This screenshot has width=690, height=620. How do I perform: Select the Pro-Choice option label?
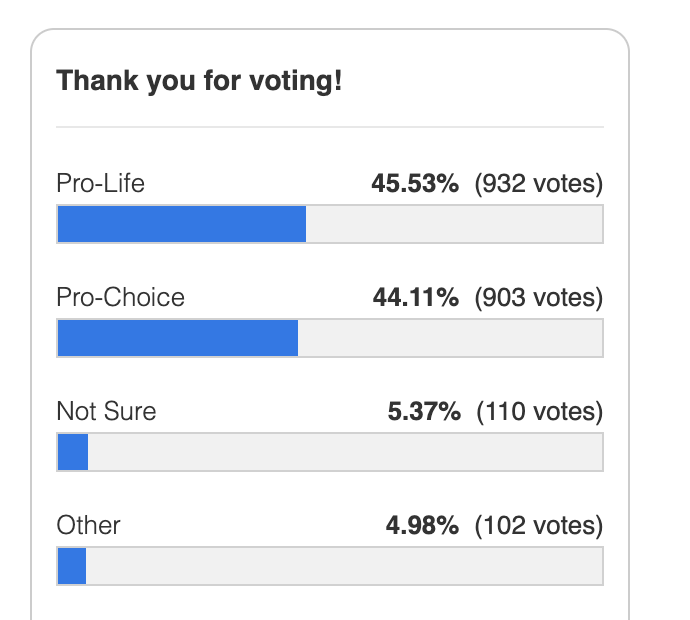[x=120, y=297]
